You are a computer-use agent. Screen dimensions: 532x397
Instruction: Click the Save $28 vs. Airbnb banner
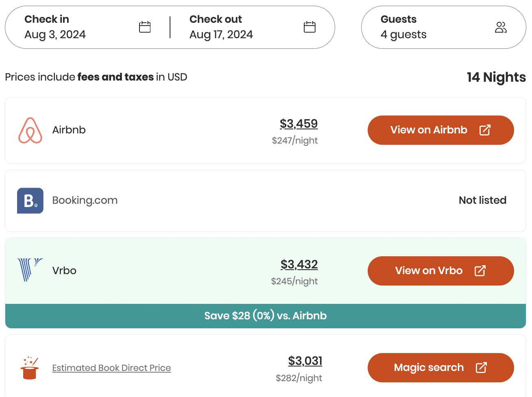click(265, 315)
